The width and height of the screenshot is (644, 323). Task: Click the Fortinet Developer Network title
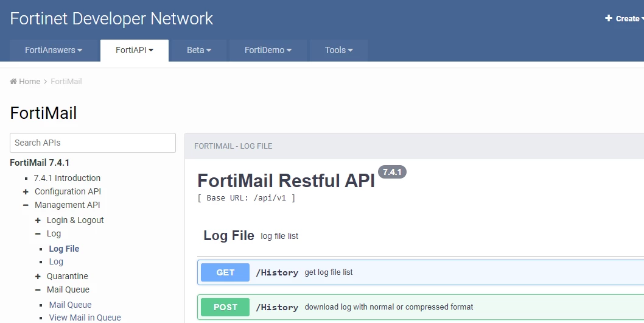[x=111, y=18]
